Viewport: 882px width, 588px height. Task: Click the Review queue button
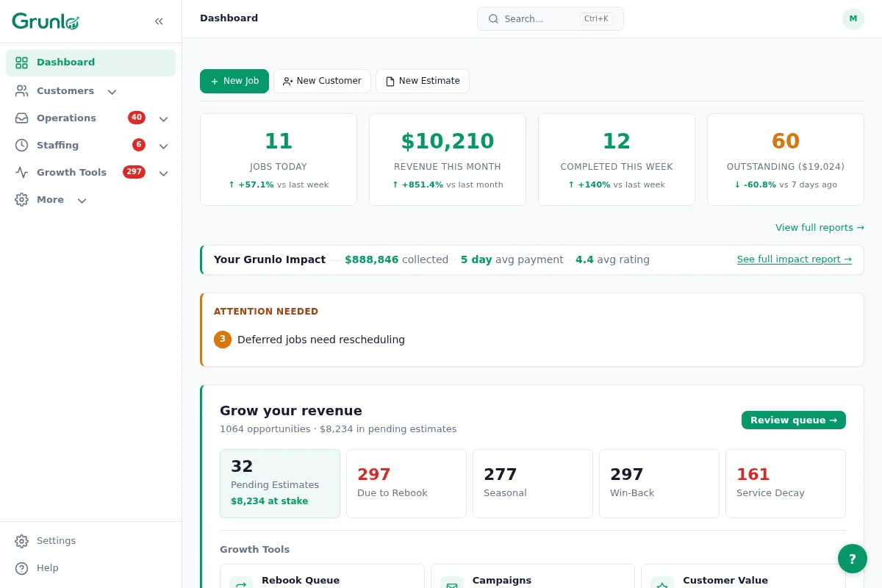click(x=794, y=420)
